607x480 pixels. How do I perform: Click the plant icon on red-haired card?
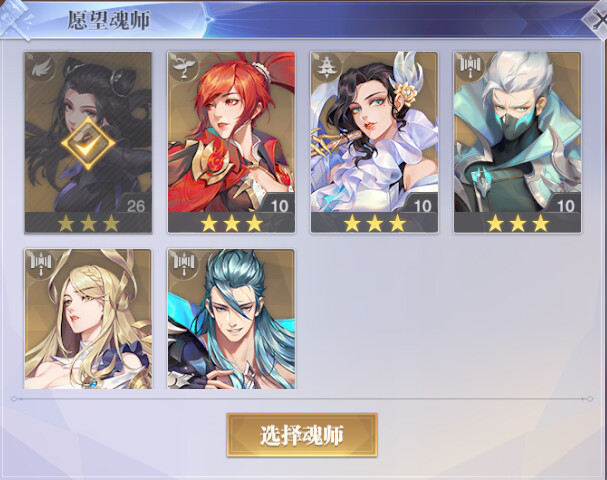[x=183, y=67]
